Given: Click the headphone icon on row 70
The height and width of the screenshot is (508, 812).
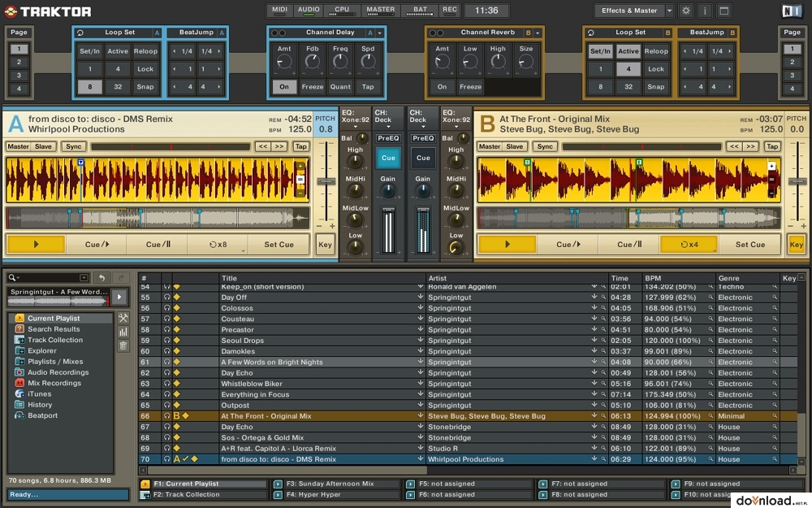Looking at the screenshot, I should (166, 458).
